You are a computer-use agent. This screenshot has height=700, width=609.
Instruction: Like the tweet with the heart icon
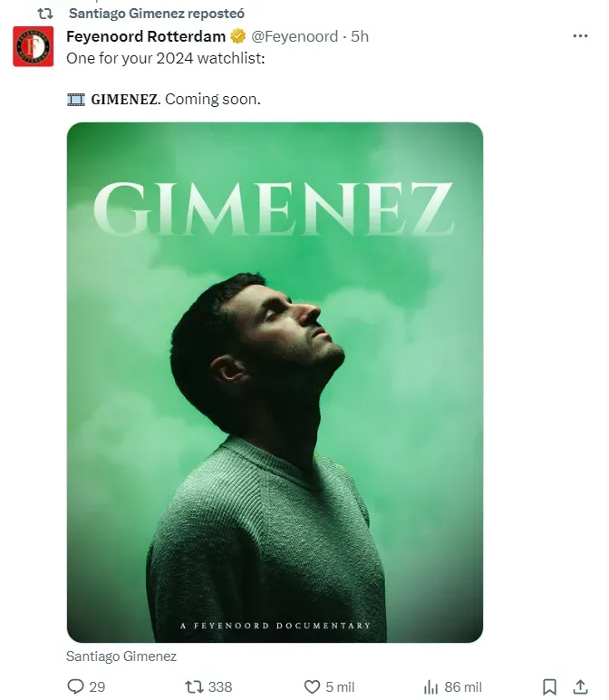[x=312, y=686]
